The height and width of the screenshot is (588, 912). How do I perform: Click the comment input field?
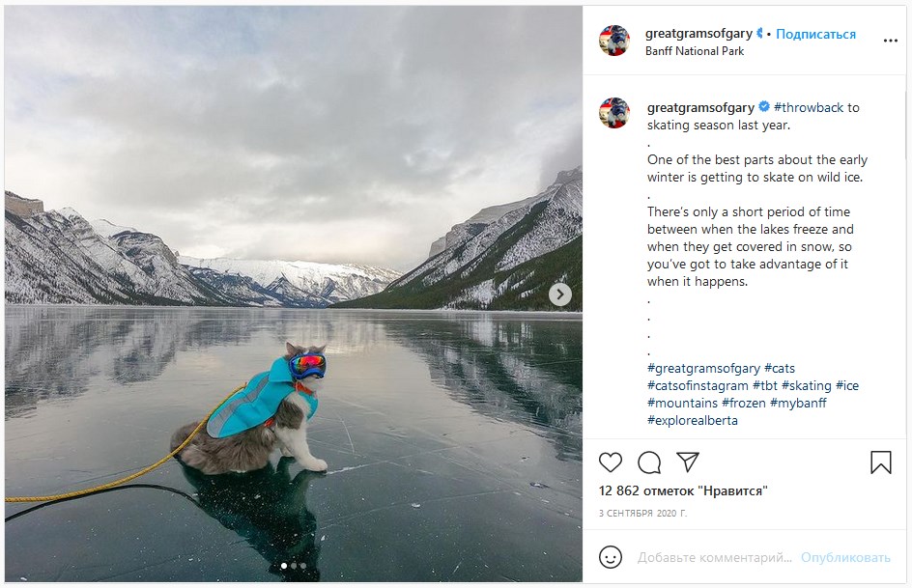(714, 557)
